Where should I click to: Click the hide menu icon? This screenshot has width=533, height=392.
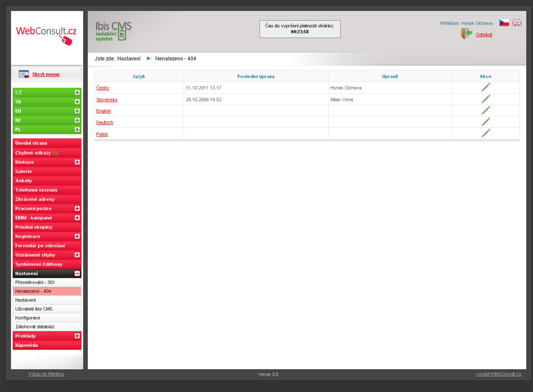pyautogui.click(x=24, y=74)
